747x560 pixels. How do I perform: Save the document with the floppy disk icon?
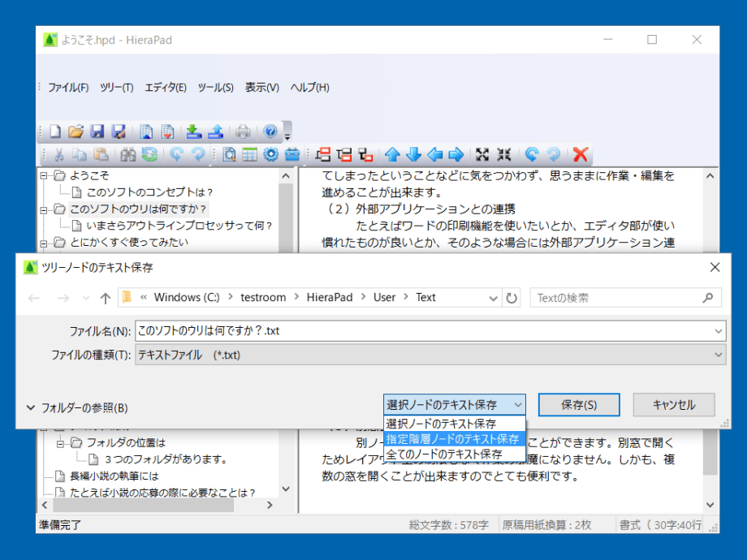97,131
